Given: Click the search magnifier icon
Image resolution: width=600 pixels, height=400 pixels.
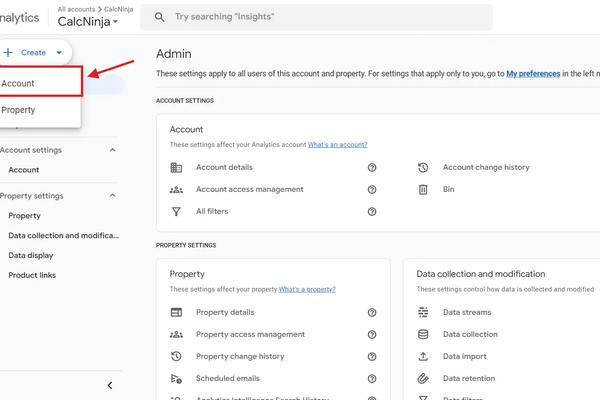Looking at the screenshot, I should pos(160,17).
